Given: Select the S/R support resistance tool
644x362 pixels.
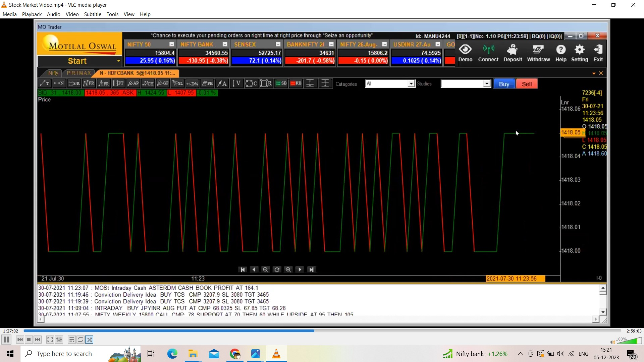Looking at the screenshot, I should [x=74, y=83].
